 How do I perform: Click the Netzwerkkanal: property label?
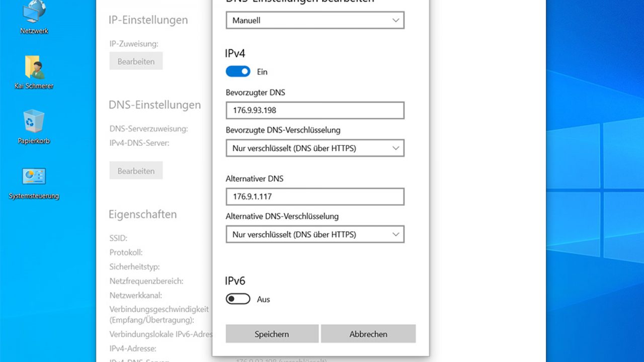click(136, 296)
